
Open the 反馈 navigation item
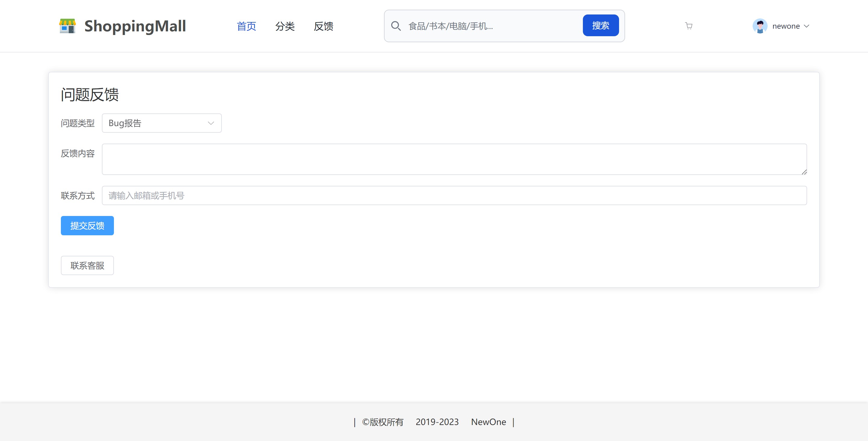[x=323, y=26]
